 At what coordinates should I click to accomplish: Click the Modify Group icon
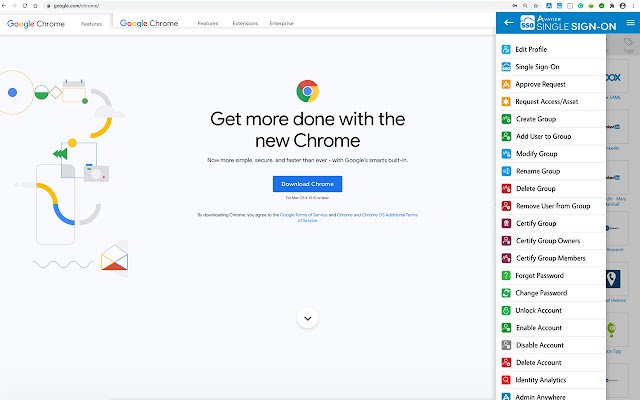coord(506,154)
